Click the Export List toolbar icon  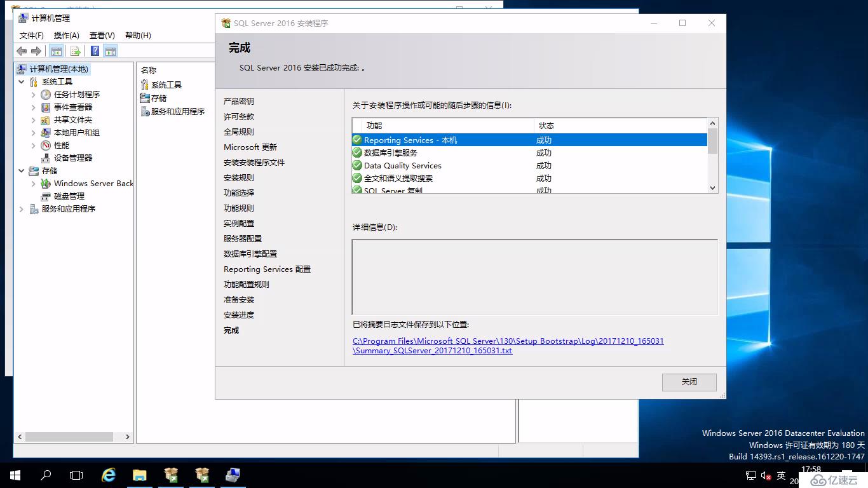coord(76,51)
